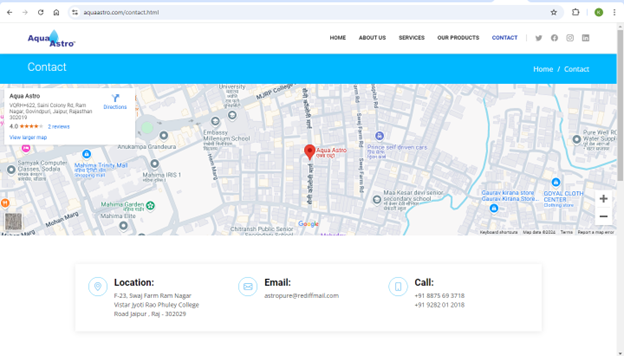629x364 pixels.
Task: Click the map Keyboard shortcuts link
Action: (x=499, y=232)
